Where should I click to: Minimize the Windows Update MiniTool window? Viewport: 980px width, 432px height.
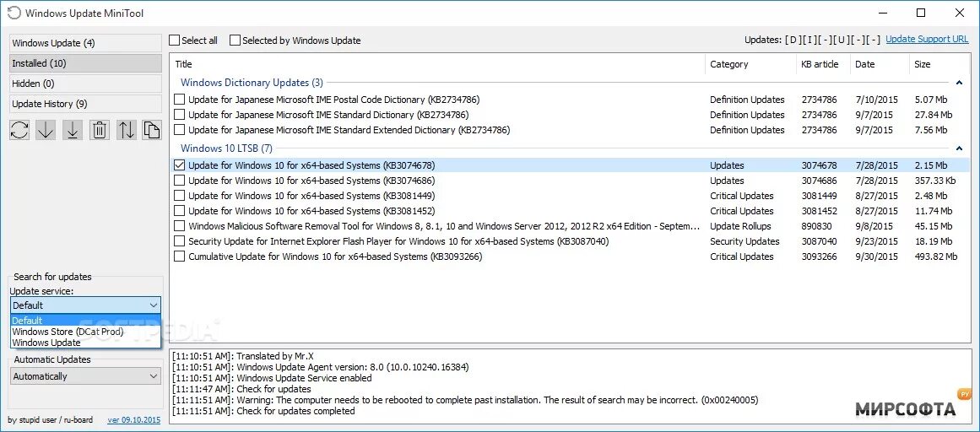tap(883, 13)
